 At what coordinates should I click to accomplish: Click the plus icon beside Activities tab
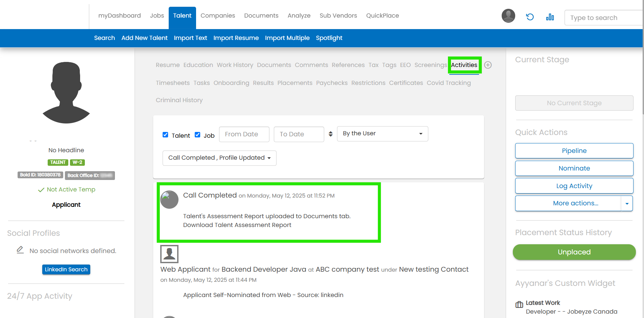point(488,65)
